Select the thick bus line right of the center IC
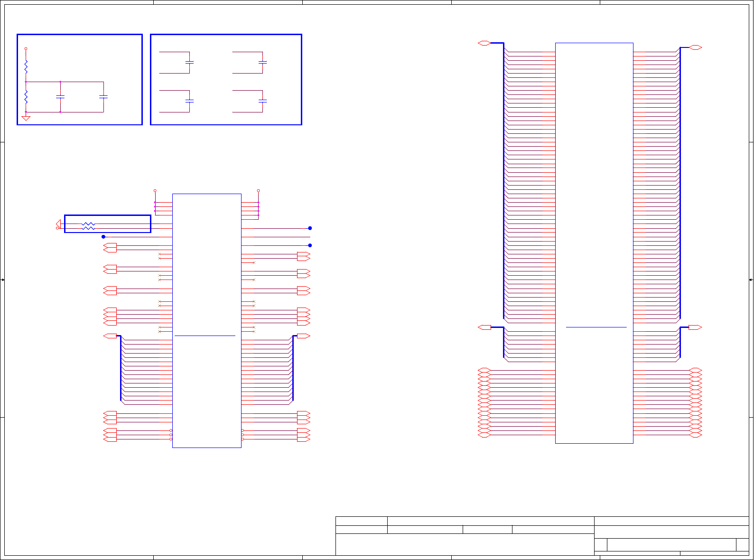This screenshot has width=754, height=560. coord(293,368)
